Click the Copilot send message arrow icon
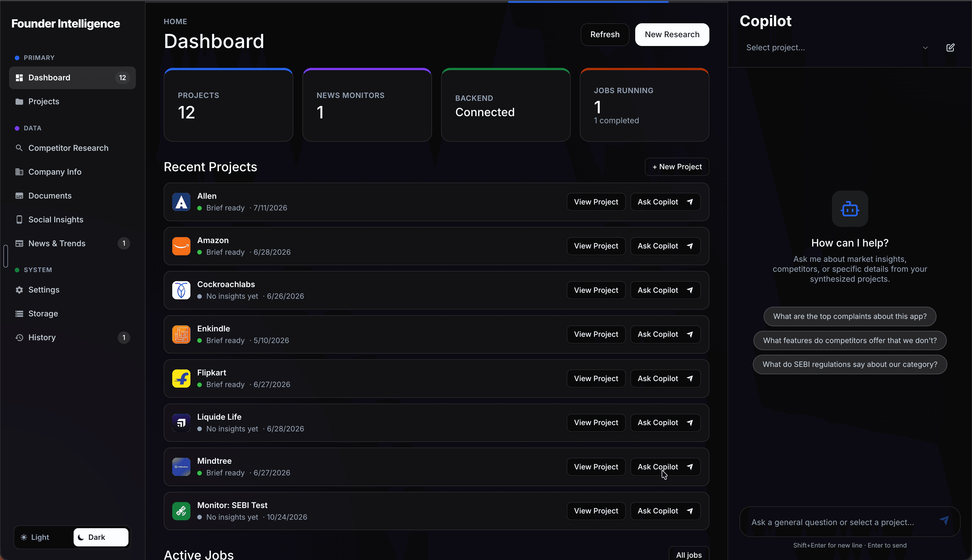 pyautogui.click(x=944, y=521)
